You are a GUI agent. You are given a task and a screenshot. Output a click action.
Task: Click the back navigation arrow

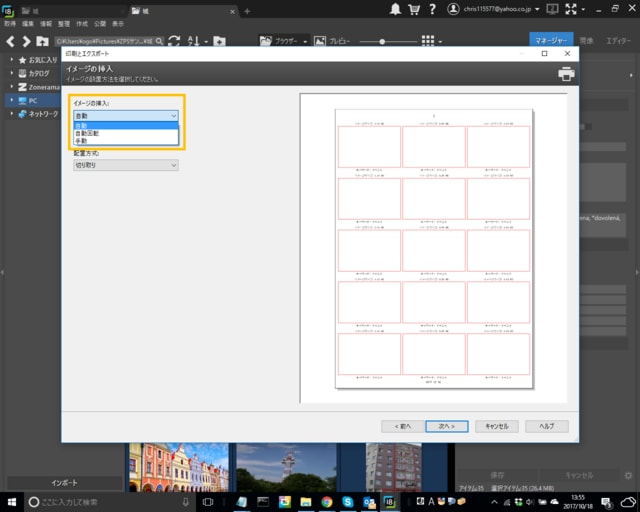[x=11, y=42]
